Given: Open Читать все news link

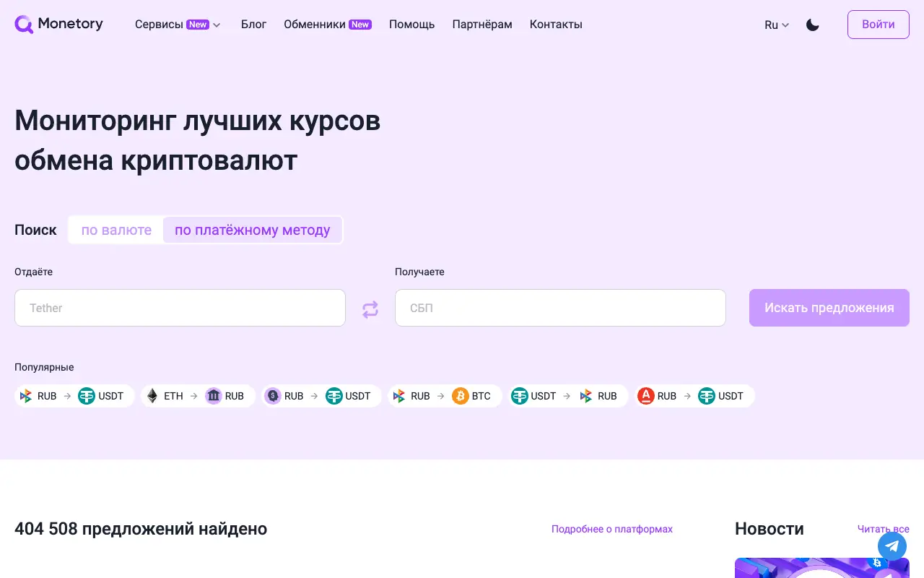Looking at the screenshot, I should 884,530.
